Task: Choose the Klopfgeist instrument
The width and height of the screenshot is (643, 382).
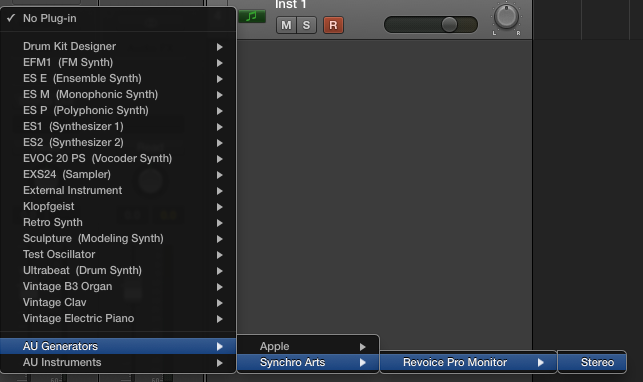Action: pyautogui.click(x=118, y=206)
